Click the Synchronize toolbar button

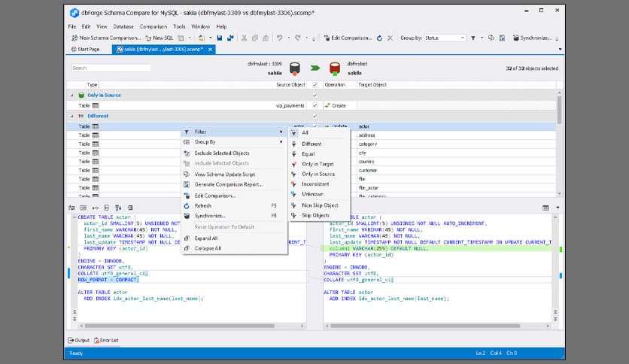(x=533, y=38)
